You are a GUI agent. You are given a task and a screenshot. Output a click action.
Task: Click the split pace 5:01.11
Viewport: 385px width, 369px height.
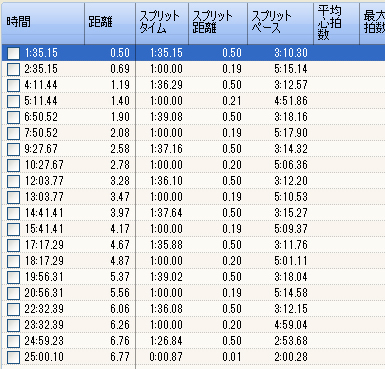pos(291,261)
